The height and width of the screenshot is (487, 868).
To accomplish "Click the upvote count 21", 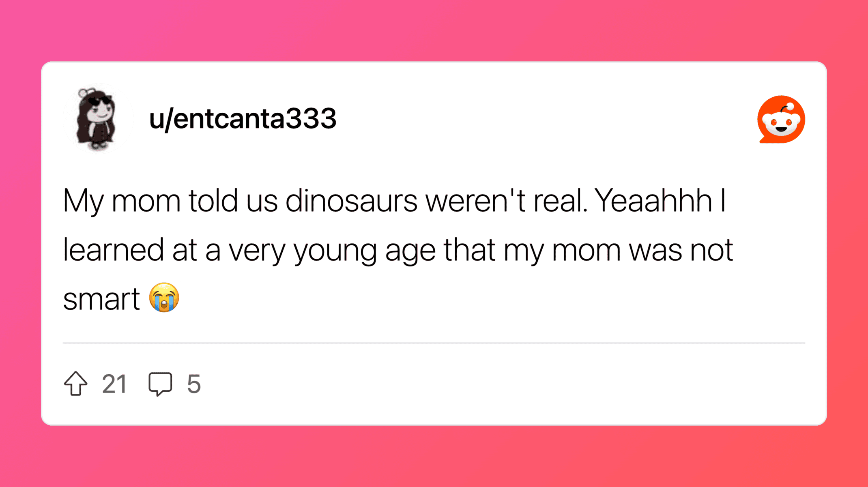I will 114,384.
